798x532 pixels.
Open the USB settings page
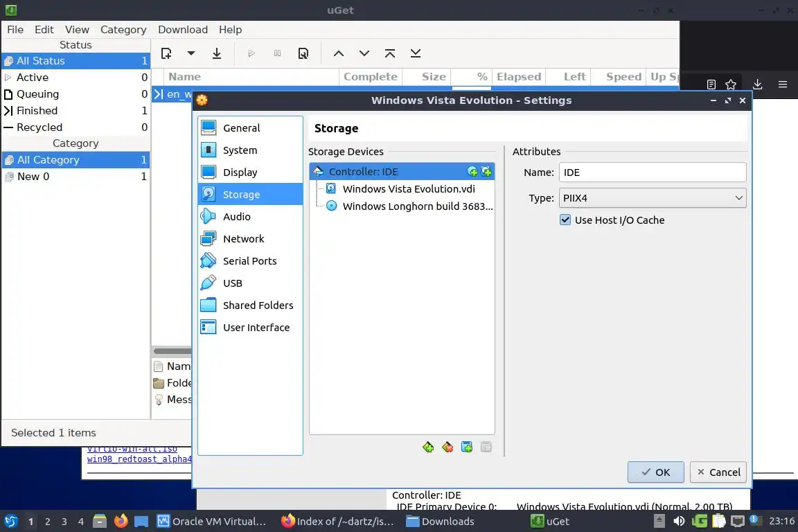(250, 283)
